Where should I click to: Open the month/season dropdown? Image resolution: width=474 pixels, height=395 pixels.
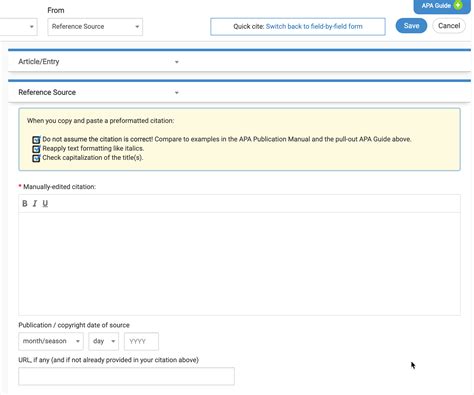51,341
